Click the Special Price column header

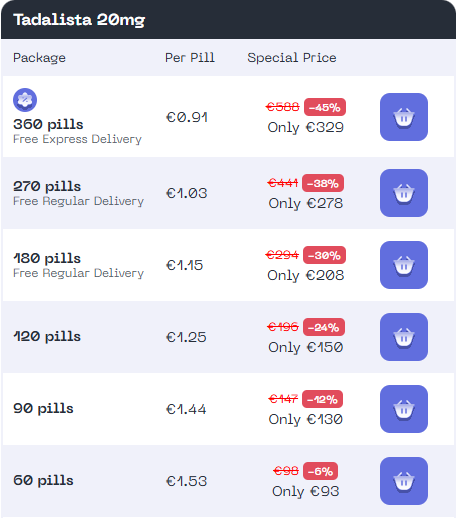[x=292, y=58]
